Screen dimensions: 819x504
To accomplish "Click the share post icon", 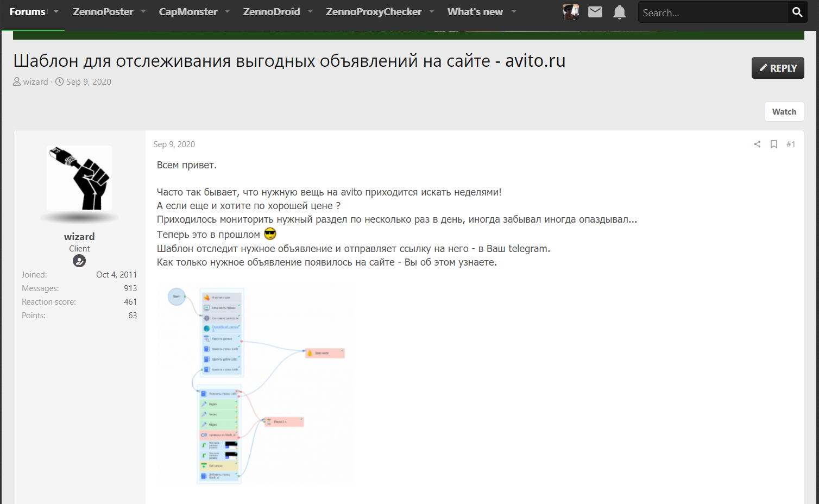I will point(757,144).
